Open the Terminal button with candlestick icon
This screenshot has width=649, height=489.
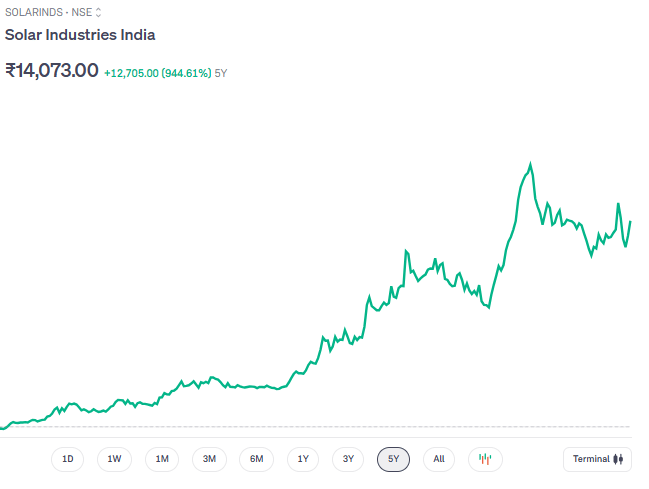point(598,459)
